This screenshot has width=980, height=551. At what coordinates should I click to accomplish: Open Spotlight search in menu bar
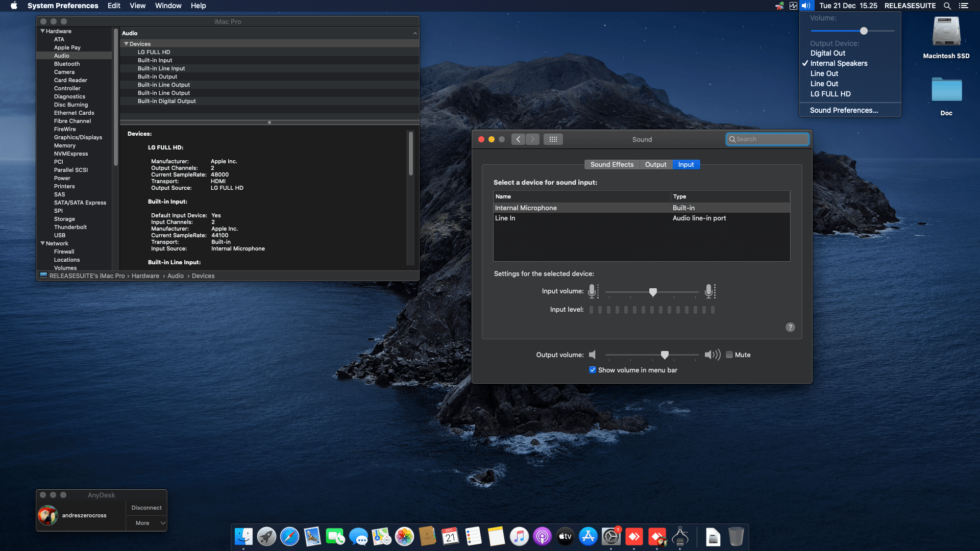(947, 6)
